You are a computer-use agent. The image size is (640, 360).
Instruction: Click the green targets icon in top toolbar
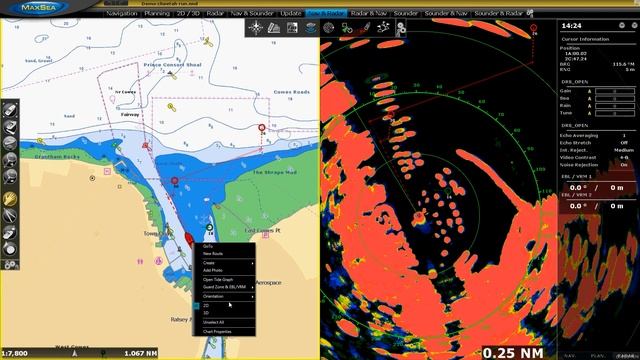(347, 28)
